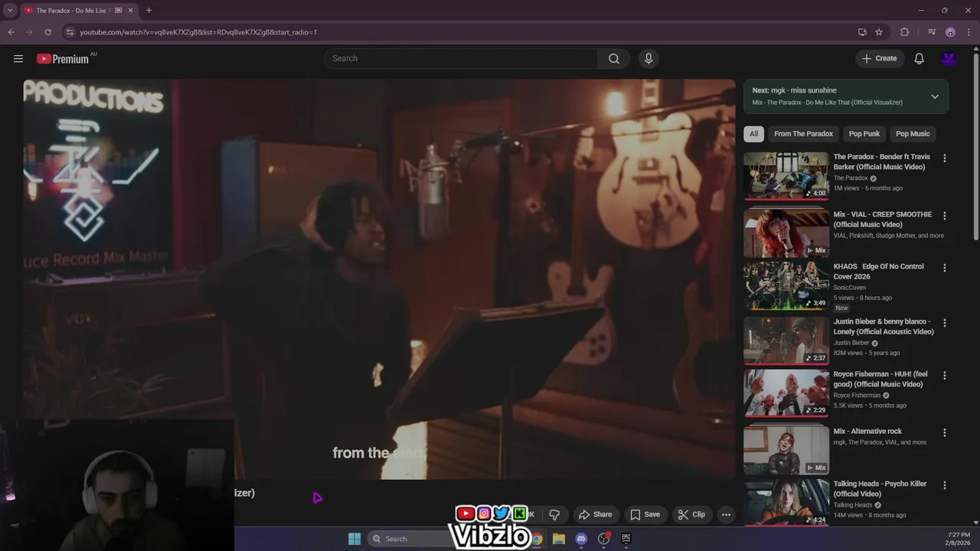The width and height of the screenshot is (980, 551).
Task: Open Justin Bieber & benny blanco Lonely title
Action: pos(884,327)
